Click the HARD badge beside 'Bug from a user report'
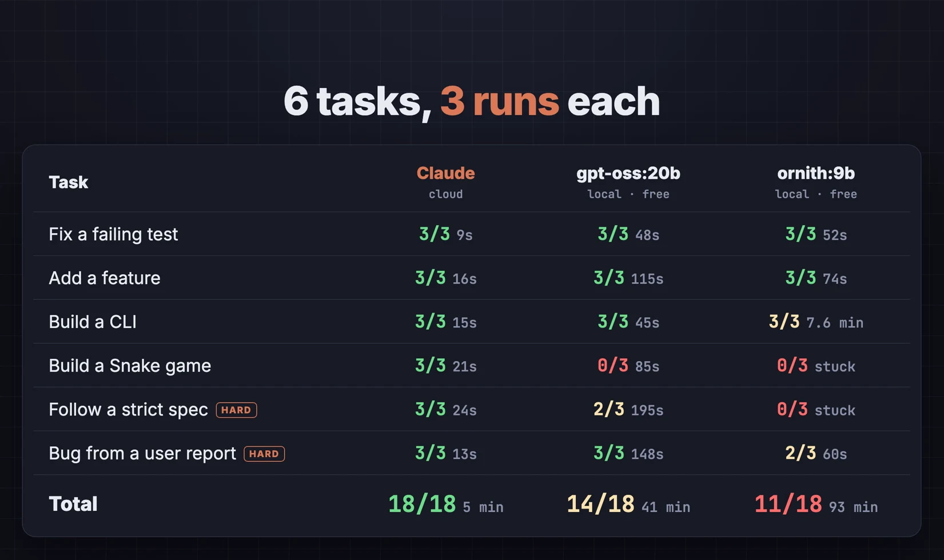 [x=264, y=454]
